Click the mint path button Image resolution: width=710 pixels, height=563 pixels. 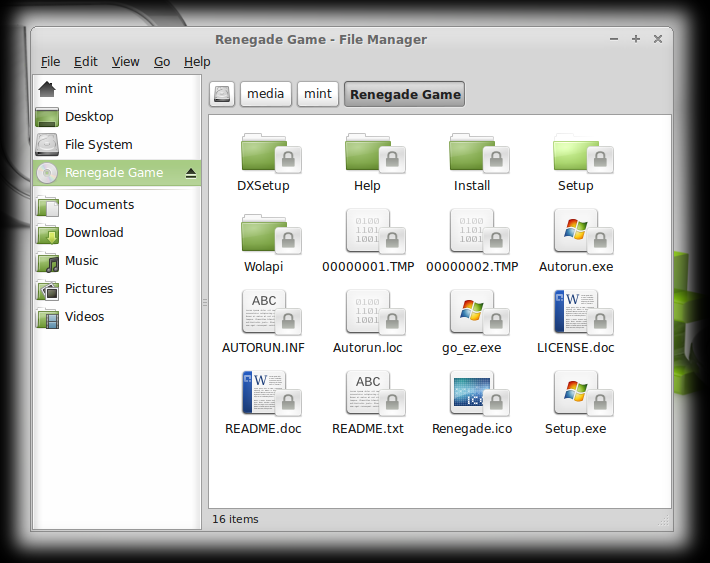click(318, 94)
